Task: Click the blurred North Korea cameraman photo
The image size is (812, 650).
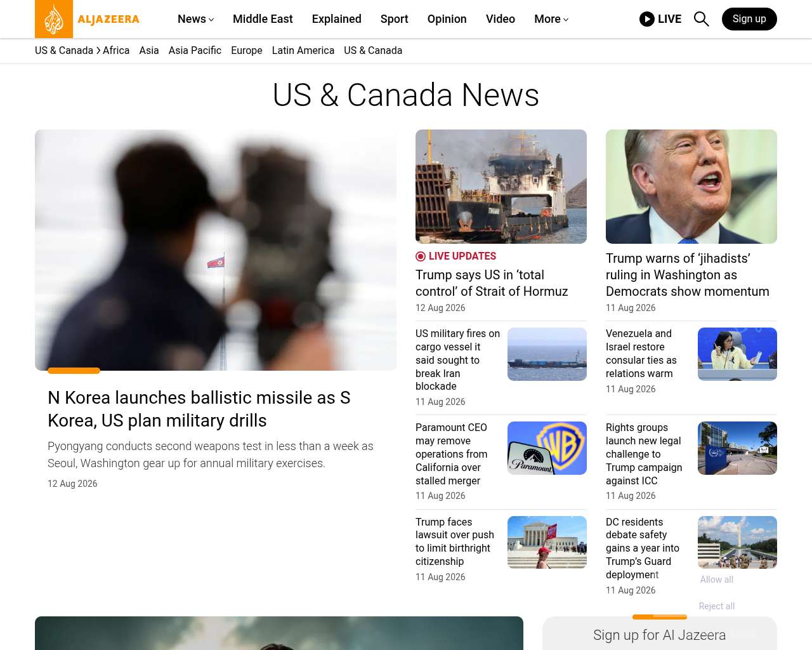Action: click(216, 250)
